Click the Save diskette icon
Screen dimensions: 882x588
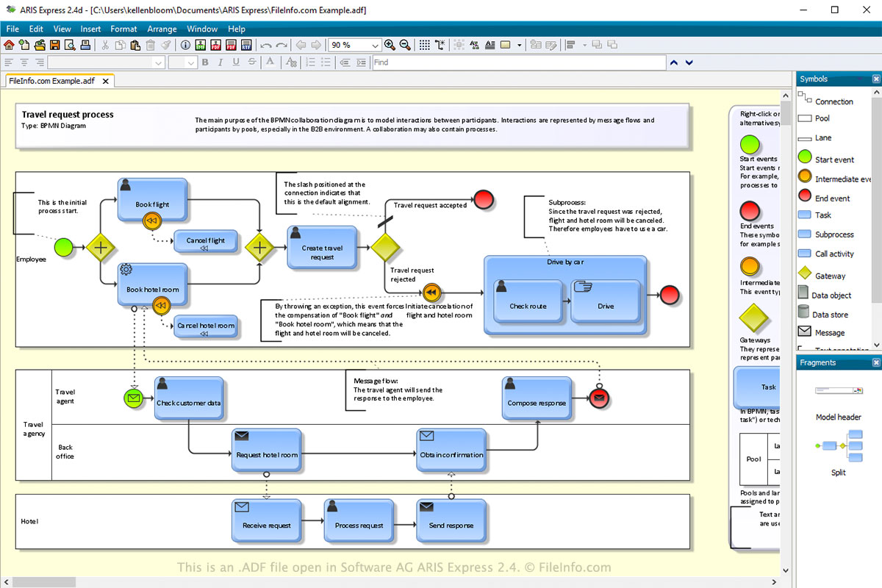(x=55, y=45)
